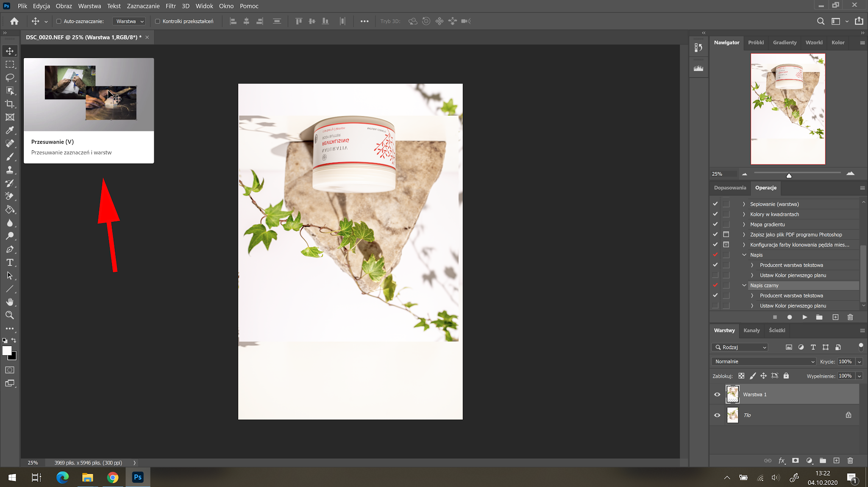Select the Zoom tool in toolbar

point(10,315)
